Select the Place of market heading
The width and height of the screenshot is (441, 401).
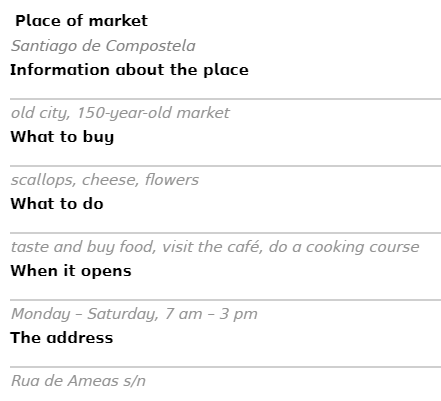tap(82, 21)
